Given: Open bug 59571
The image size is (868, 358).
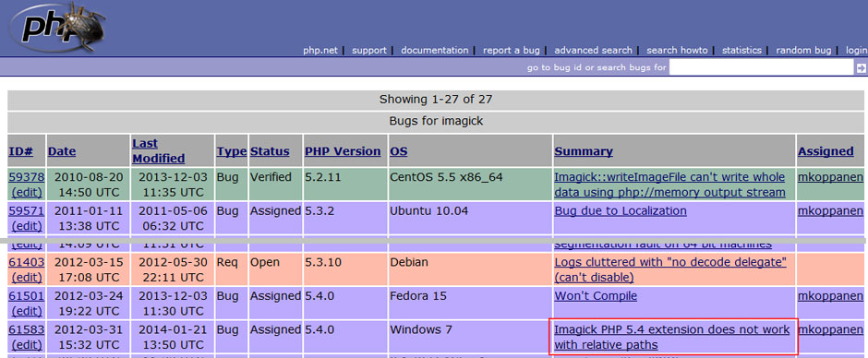Looking at the screenshot, I should click(x=27, y=210).
